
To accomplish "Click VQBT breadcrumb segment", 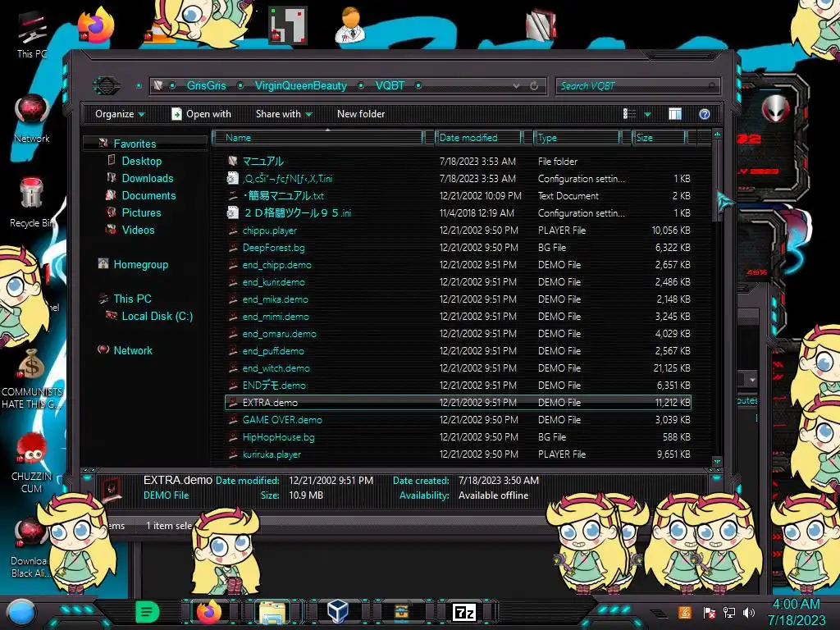I will tap(390, 85).
